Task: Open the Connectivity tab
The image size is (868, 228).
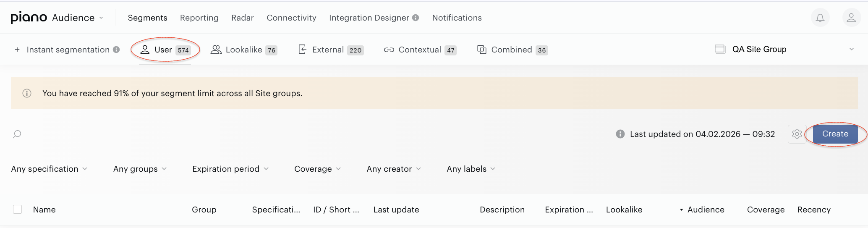Action: 291,18
